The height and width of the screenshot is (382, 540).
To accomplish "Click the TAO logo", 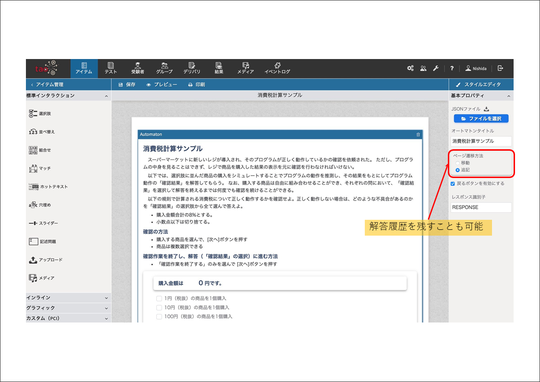I will [47, 68].
